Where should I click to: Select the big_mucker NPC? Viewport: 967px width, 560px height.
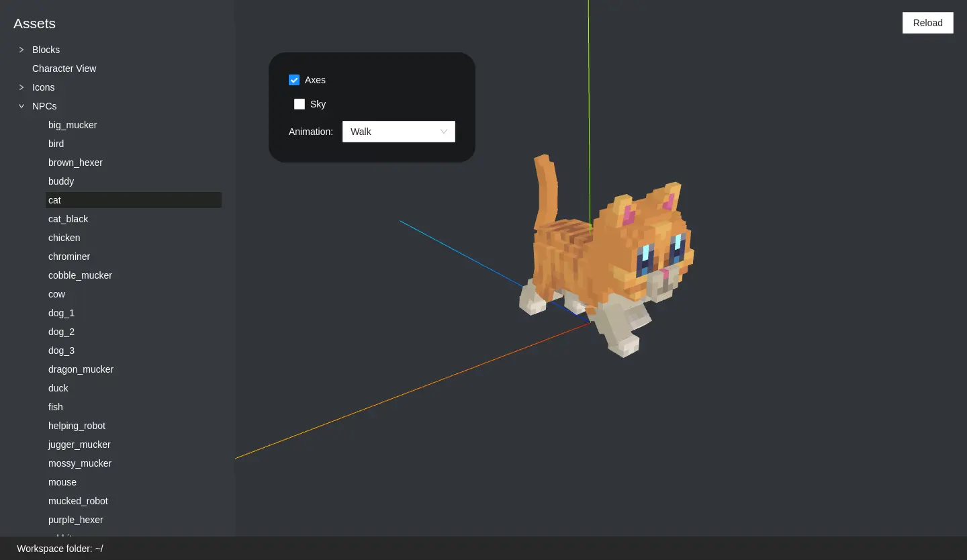coord(73,125)
